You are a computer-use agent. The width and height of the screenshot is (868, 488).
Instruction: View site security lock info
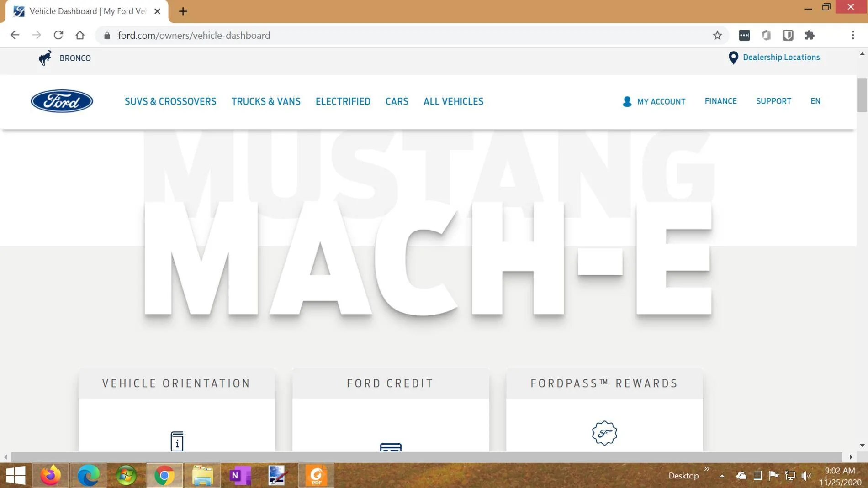pos(107,36)
